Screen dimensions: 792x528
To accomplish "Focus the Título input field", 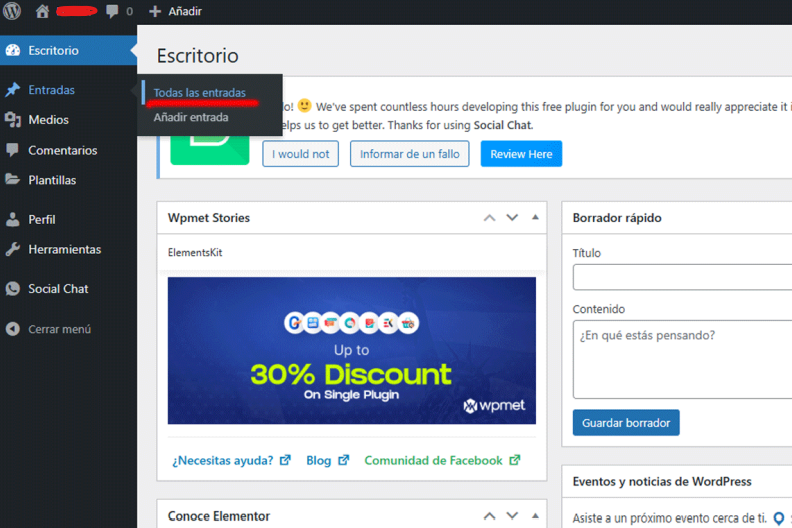I will [682, 277].
